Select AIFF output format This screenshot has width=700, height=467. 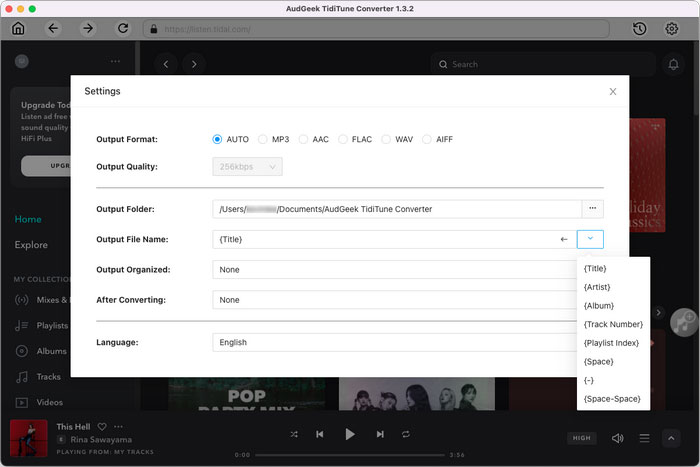tap(427, 139)
